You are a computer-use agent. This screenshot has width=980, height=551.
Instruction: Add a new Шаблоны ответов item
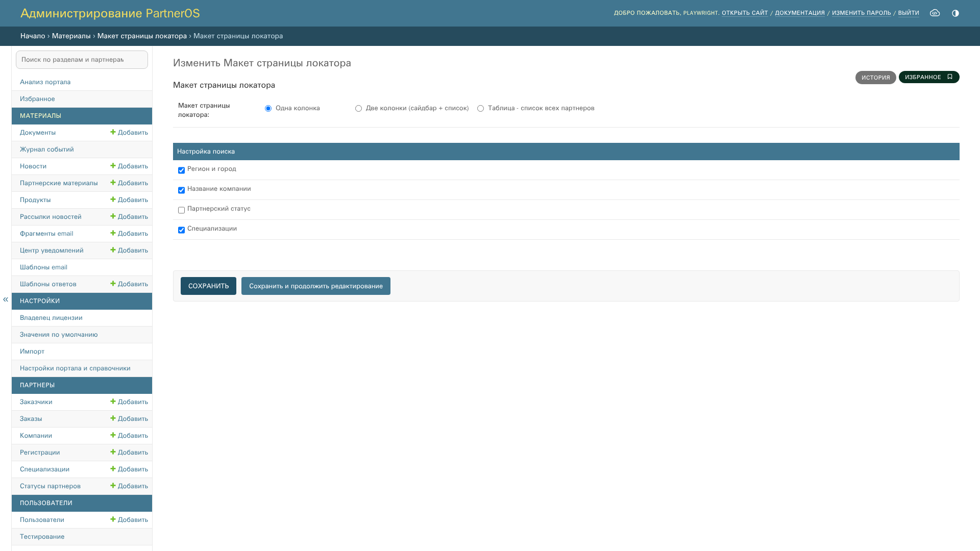[x=129, y=284]
